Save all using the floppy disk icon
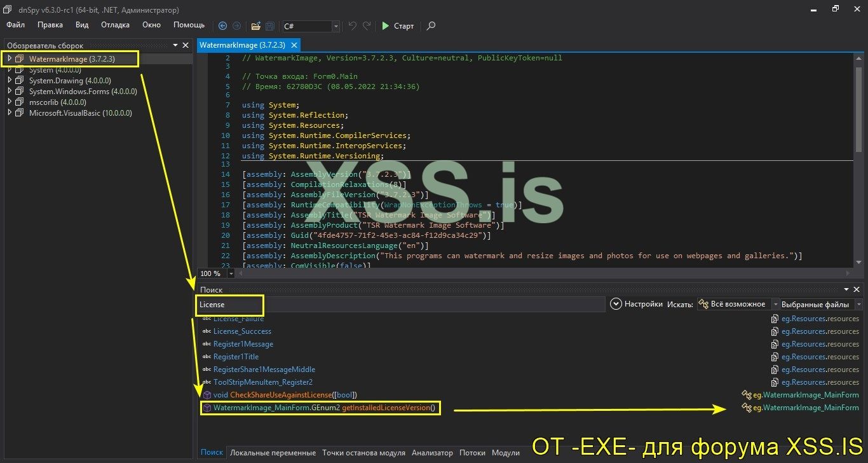The height and width of the screenshot is (463, 868). coord(270,26)
